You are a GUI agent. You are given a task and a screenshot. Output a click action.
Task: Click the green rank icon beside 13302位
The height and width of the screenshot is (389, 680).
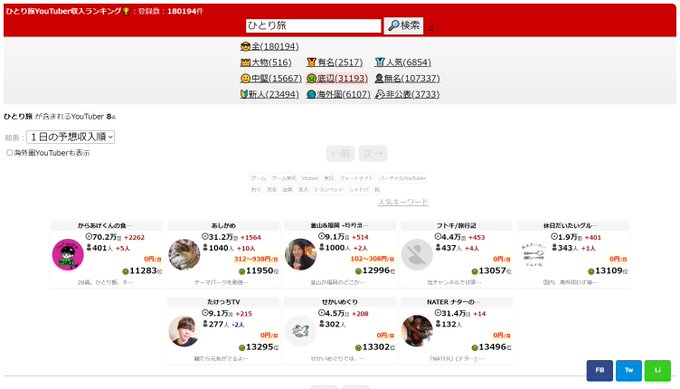pos(358,348)
